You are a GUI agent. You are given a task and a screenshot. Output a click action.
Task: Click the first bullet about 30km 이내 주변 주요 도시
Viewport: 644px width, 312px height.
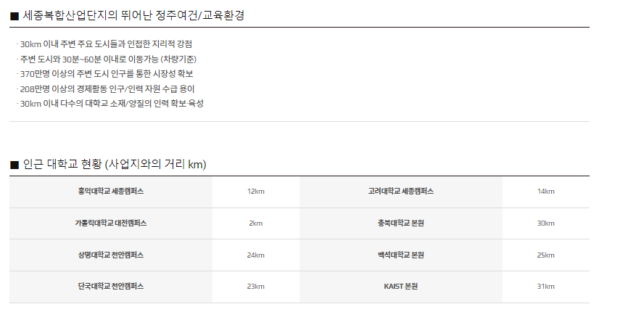pos(104,44)
